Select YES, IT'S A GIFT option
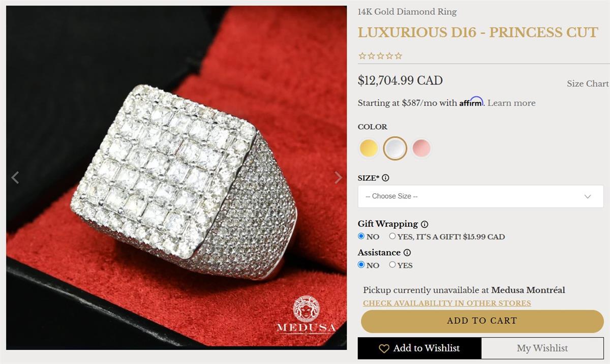 (x=392, y=236)
